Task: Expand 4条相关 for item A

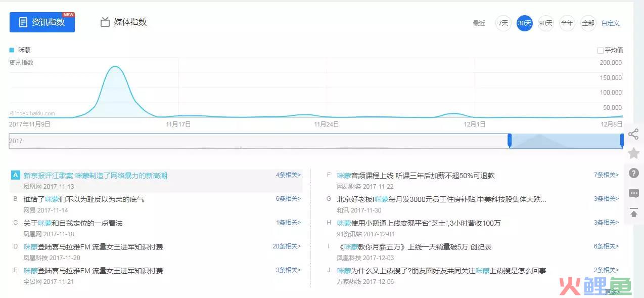Action: tap(288, 175)
